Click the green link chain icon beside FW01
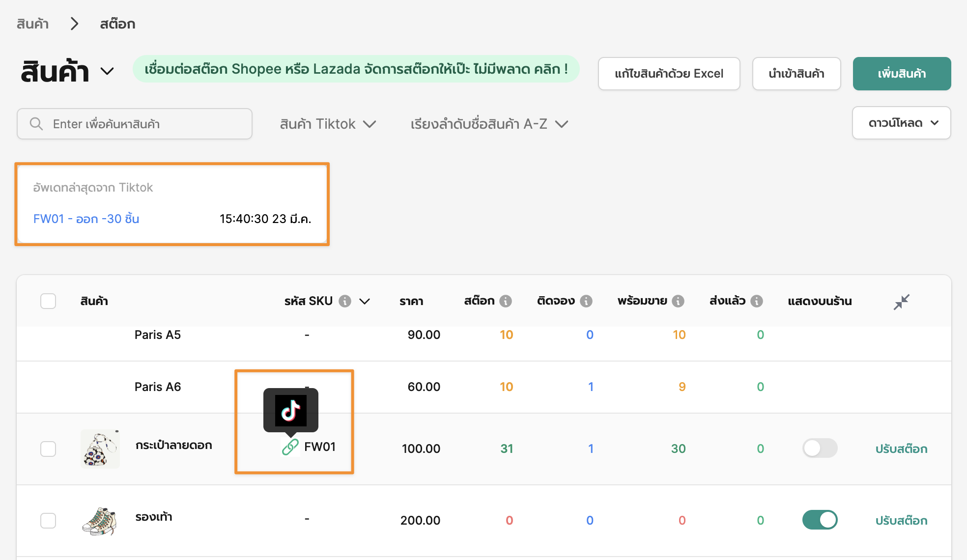 [290, 447]
